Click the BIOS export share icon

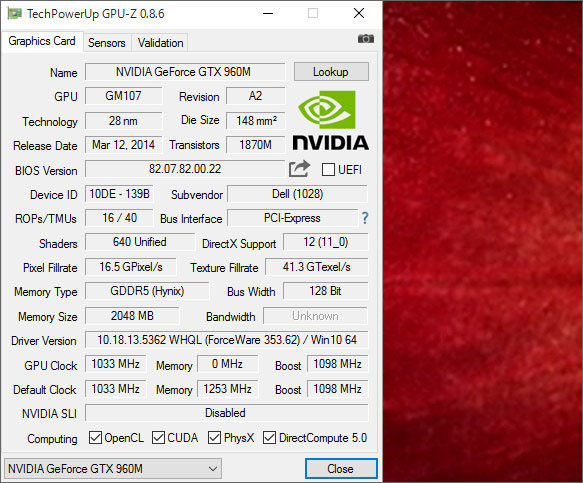[299, 169]
